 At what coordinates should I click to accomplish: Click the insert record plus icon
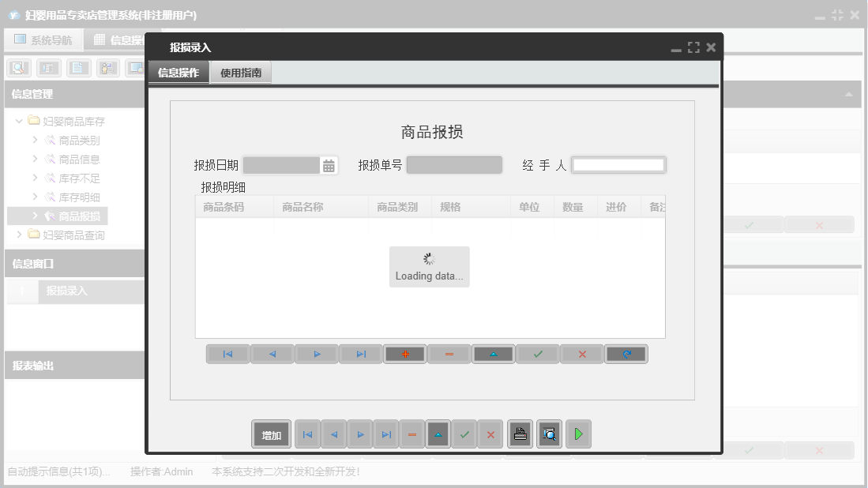(x=404, y=354)
